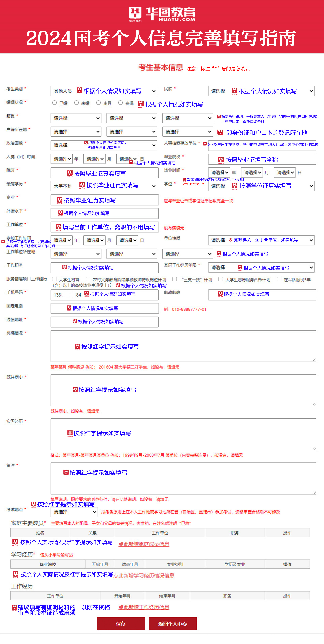Viewport: 324px width, 644px height.
Task: Click the 点此新增家庭成员信息 link
Action: 144,544
